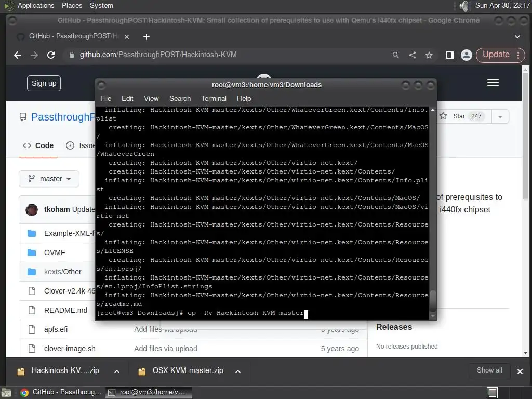Open the OVMF folder link
532x399 pixels.
(x=55, y=253)
